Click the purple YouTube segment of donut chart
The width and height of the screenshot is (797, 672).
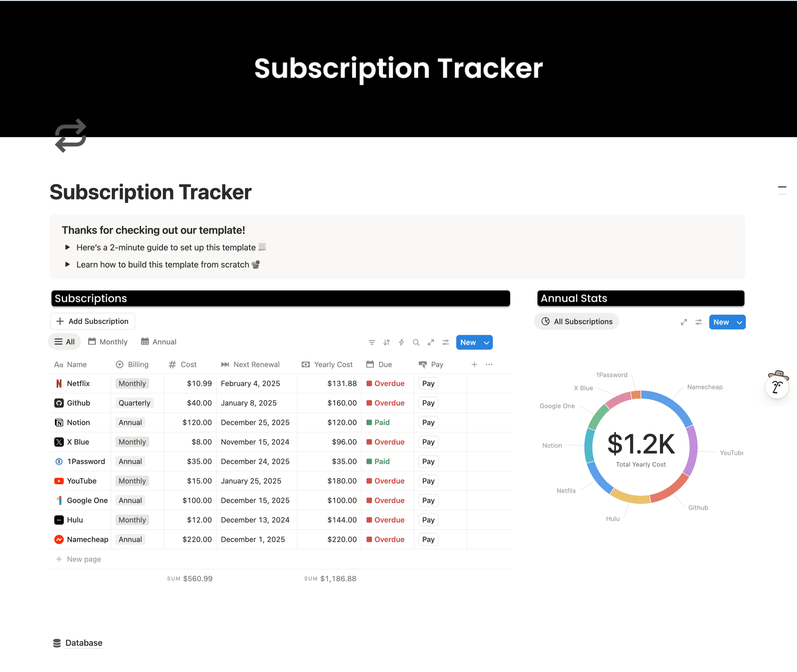tap(693, 449)
